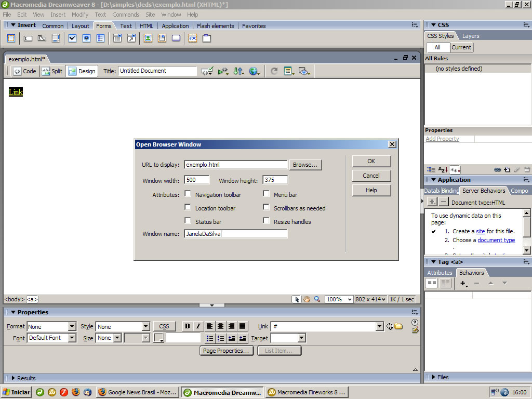This screenshot has height=399, width=532.
Task: Insert a Hidden Field from the Forms bar
Action: pyautogui.click(x=42, y=38)
